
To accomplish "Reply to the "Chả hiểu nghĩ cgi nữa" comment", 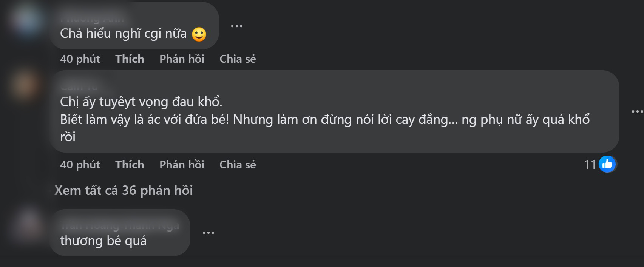I will [182, 59].
